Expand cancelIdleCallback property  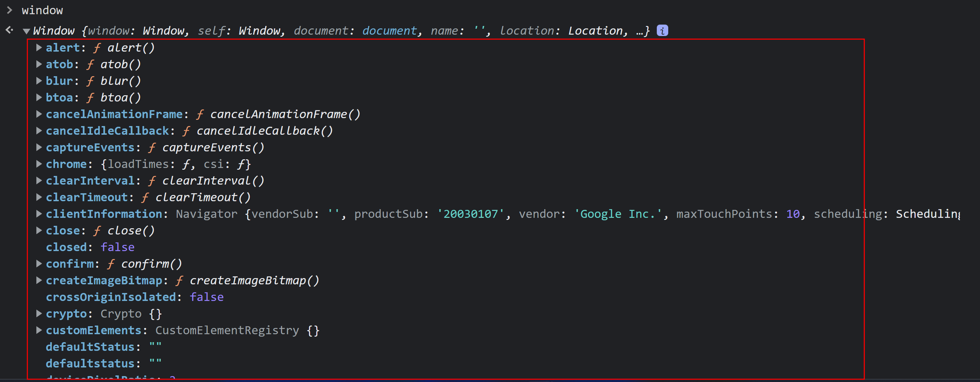coord(39,131)
